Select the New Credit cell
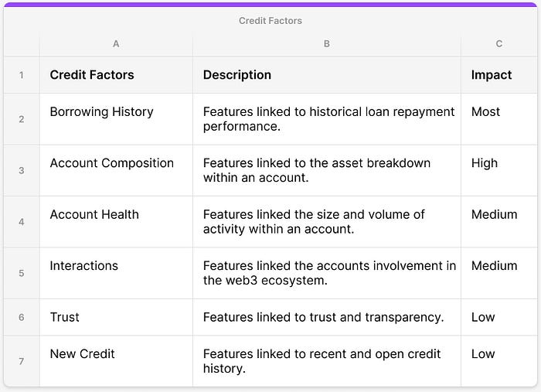Screen dimensions: 541x392 tap(83, 354)
